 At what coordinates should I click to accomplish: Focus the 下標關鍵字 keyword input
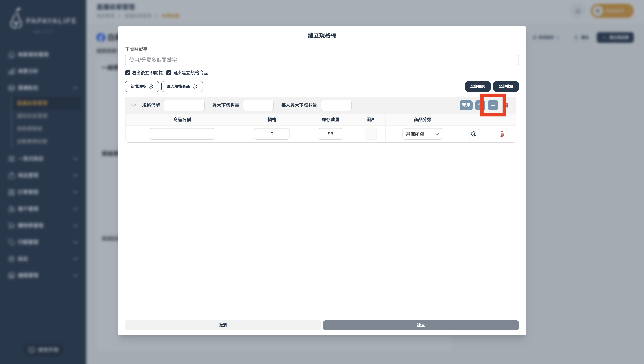(x=322, y=60)
